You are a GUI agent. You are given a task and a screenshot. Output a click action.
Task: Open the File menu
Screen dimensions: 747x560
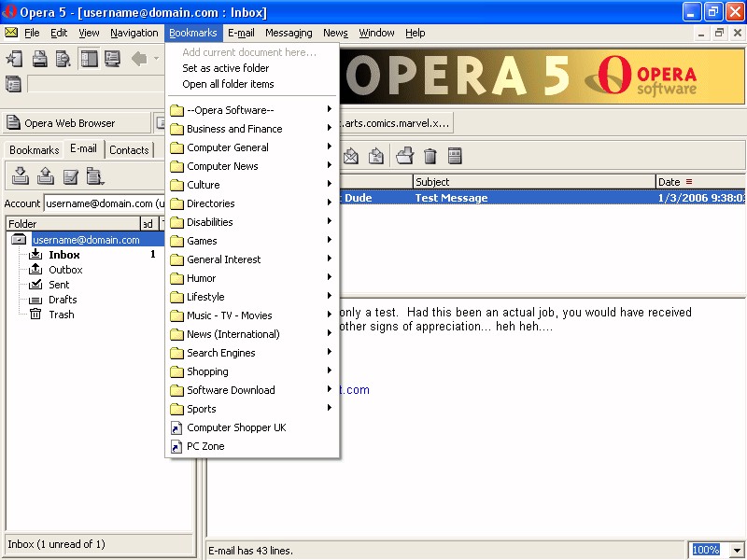point(32,33)
